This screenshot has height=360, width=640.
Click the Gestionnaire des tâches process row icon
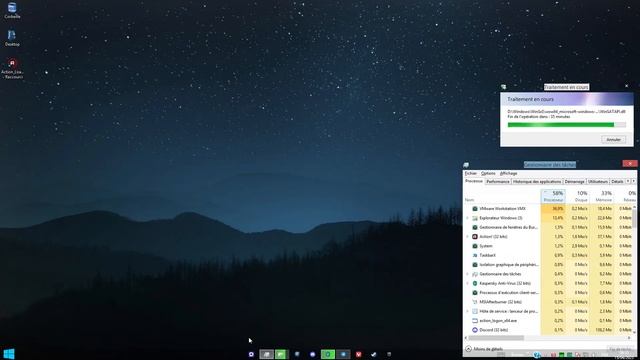coord(475,274)
